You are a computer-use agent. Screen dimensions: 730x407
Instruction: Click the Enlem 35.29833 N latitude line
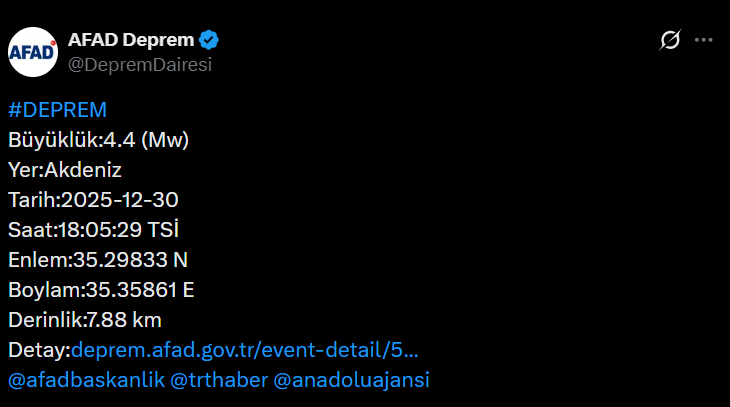click(98, 260)
